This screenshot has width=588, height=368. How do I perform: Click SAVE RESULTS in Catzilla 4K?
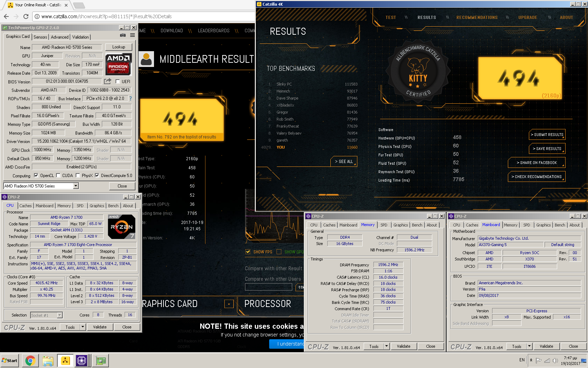547,149
